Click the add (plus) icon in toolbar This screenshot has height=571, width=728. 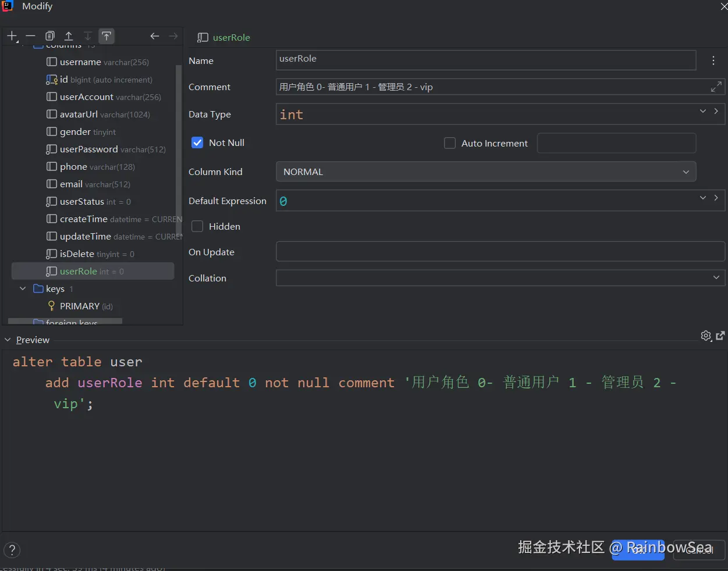tap(12, 36)
